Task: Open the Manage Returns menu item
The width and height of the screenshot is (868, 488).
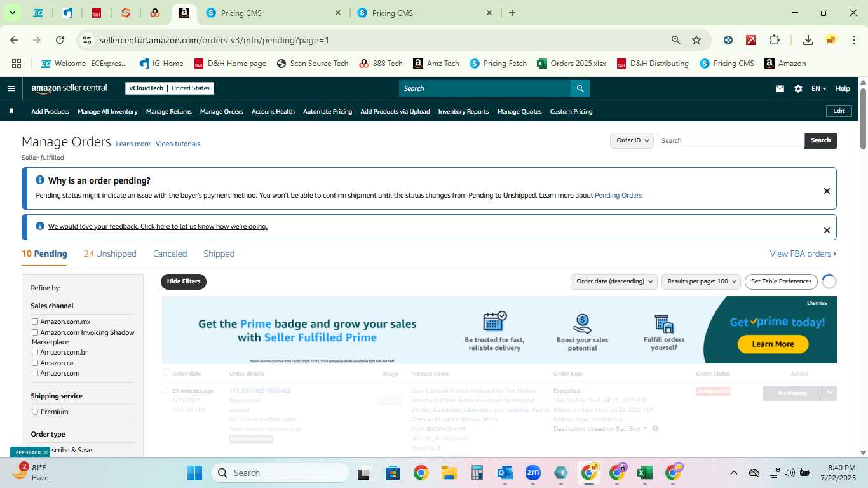Action: click(x=169, y=111)
